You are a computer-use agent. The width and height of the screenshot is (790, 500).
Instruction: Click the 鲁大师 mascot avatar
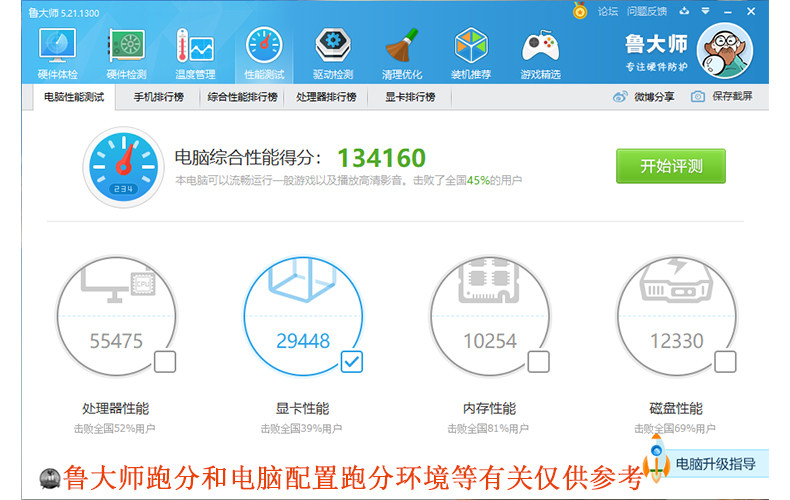[x=725, y=51]
